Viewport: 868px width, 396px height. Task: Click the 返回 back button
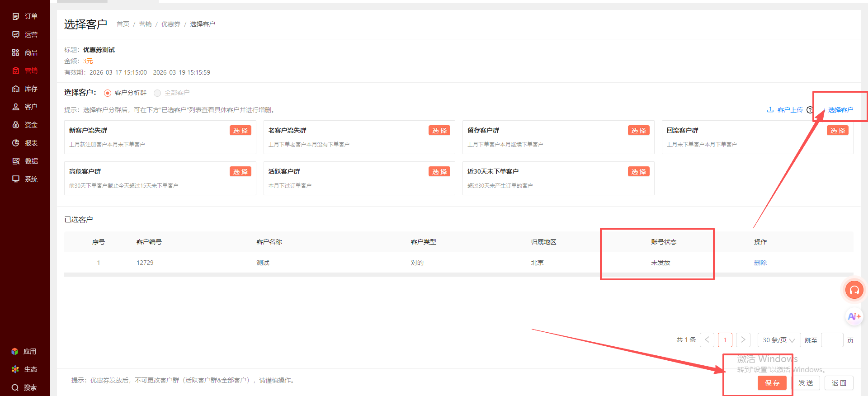pos(839,383)
